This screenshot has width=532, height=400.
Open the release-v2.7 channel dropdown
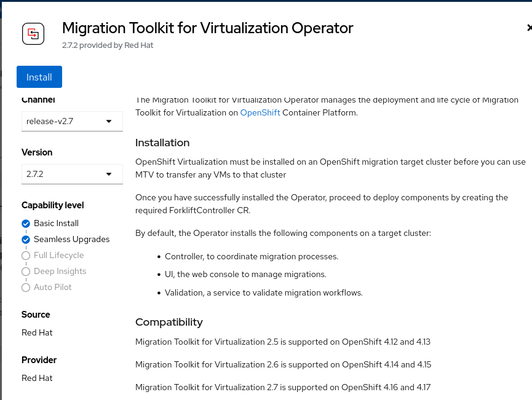pyautogui.click(x=72, y=121)
